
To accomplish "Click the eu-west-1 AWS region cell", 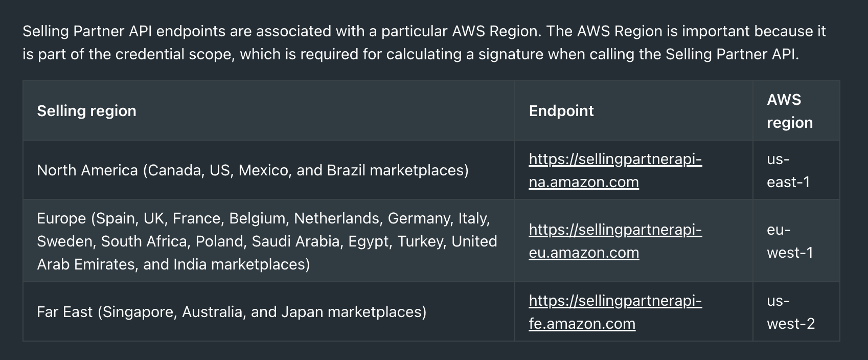I will click(796, 241).
